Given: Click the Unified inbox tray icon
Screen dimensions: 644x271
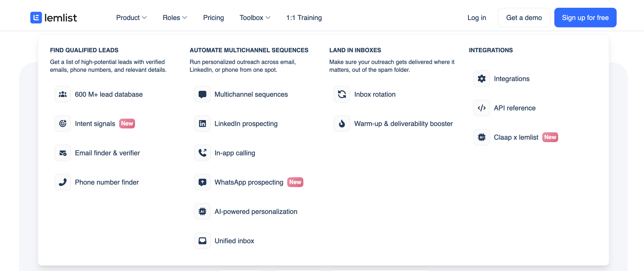Looking at the screenshot, I should [202, 241].
